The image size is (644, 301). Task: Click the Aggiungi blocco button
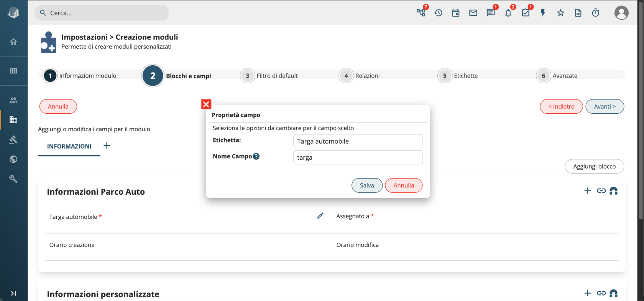(x=595, y=166)
